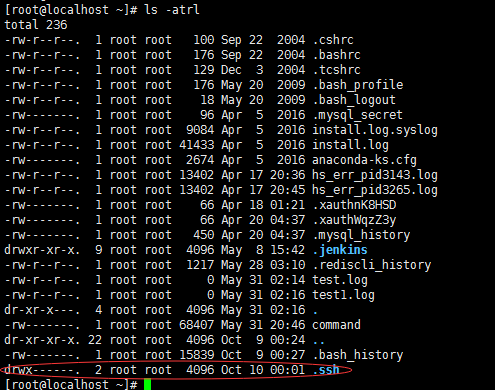Click time 20:46 on command row

pyautogui.click(x=287, y=325)
